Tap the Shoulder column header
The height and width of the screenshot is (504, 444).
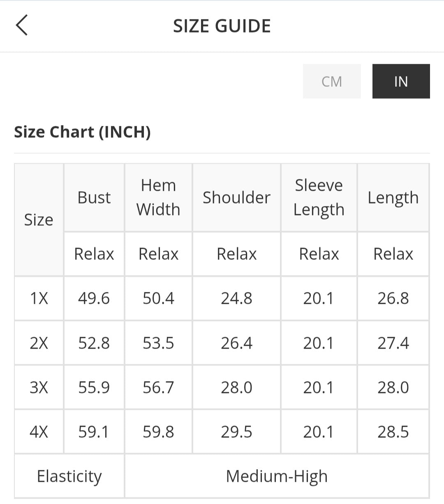pos(236,198)
